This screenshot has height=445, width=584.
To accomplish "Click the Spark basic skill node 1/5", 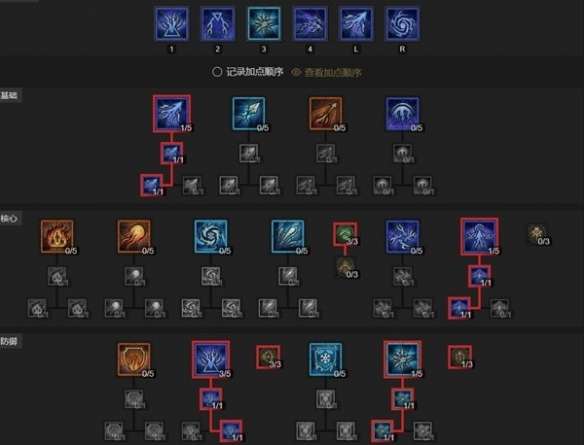I will (172, 113).
